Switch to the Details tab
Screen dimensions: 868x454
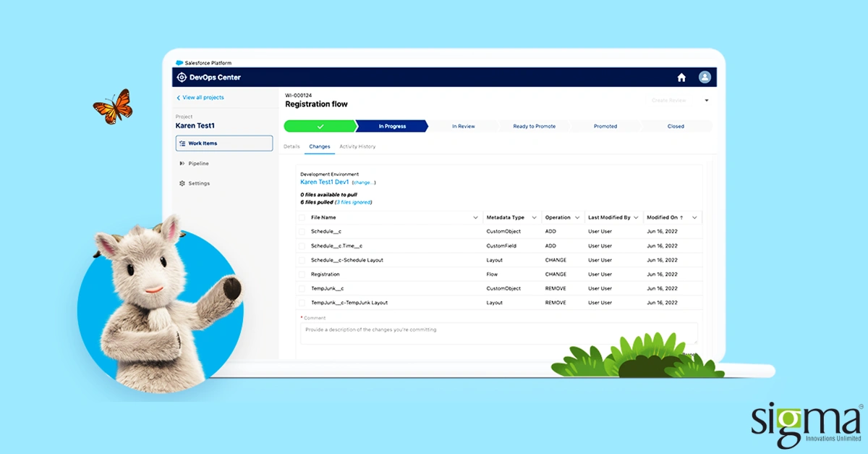[292, 147]
